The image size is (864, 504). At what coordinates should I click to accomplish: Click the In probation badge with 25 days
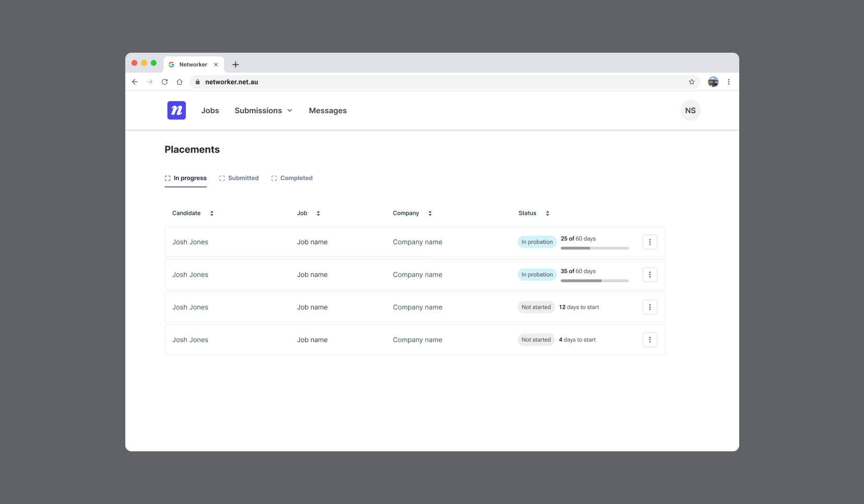[537, 242]
